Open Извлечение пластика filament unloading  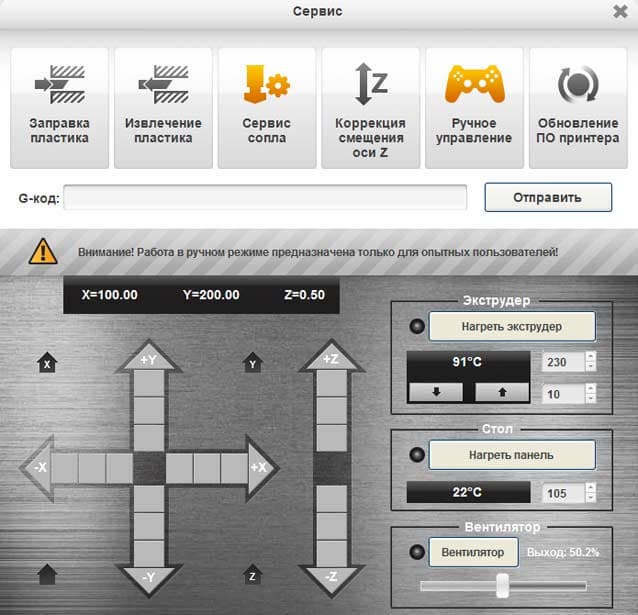tap(163, 108)
